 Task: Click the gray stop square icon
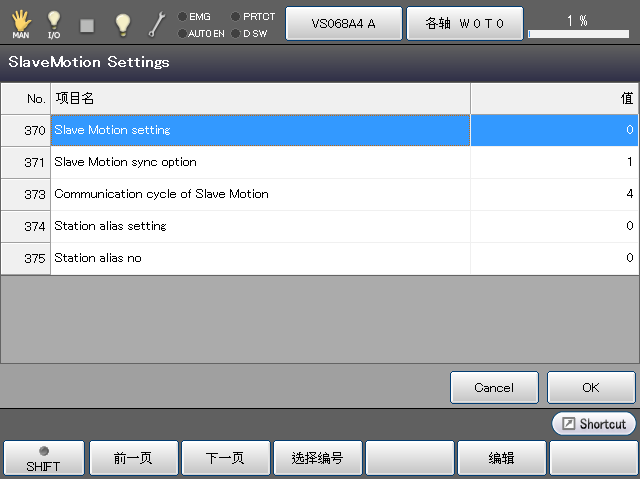pyautogui.click(x=87, y=24)
